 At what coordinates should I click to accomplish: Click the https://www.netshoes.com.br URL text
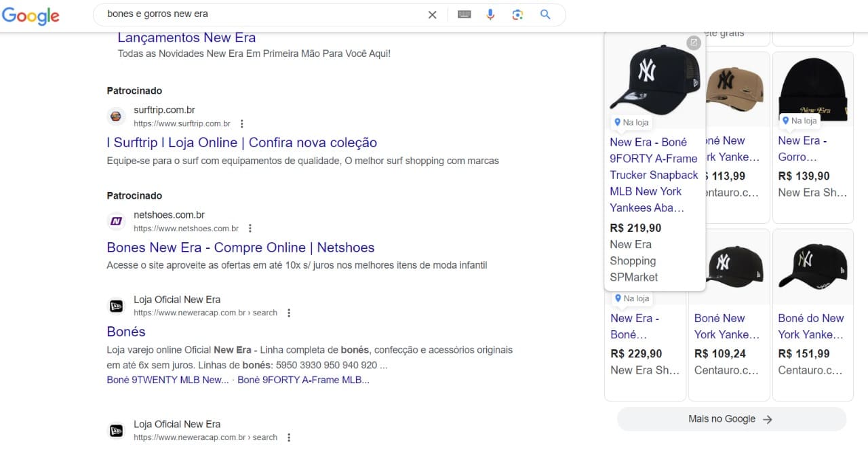pyautogui.click(x=186, y=229)
